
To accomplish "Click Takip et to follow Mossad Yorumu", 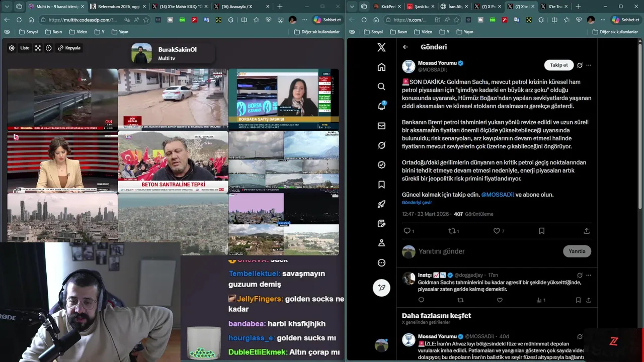I will tap(558, 65).
